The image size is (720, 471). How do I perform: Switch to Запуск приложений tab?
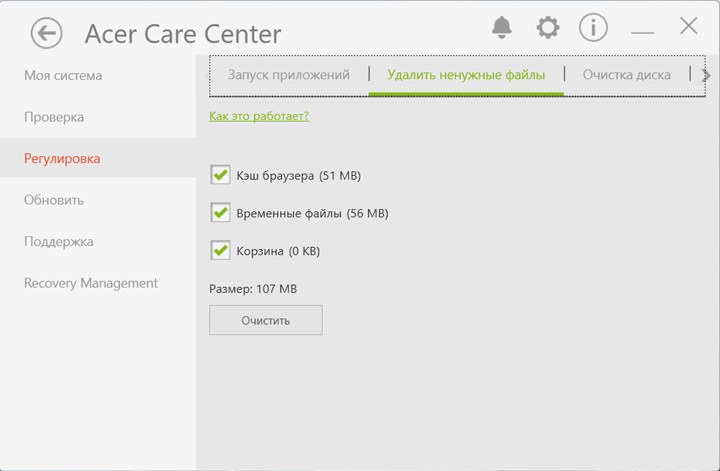click(288, 75)
